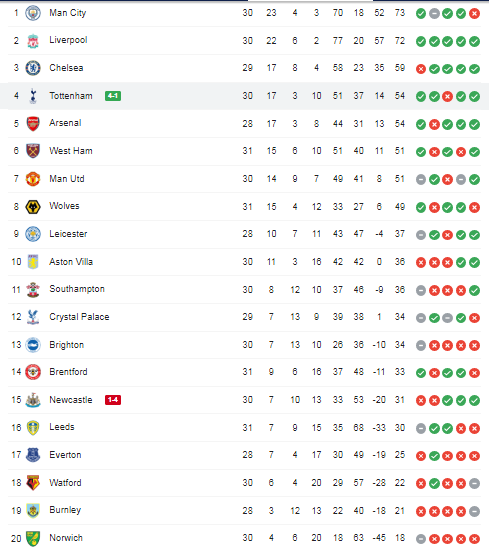Open the Tottenham team link
The width and height of the screenshot is (489, 552).
[71, 96]
